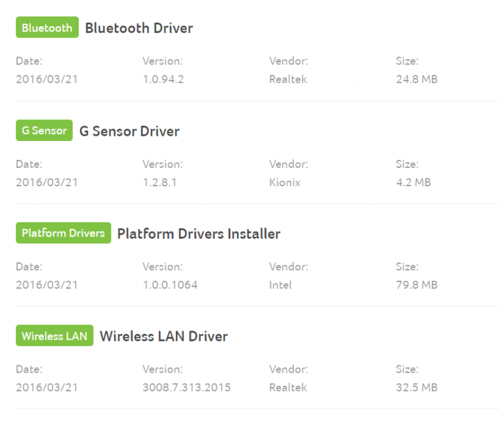Open the G Sensor Driver heading
Screen dimensions: 504x423
[x=129, y=131]
